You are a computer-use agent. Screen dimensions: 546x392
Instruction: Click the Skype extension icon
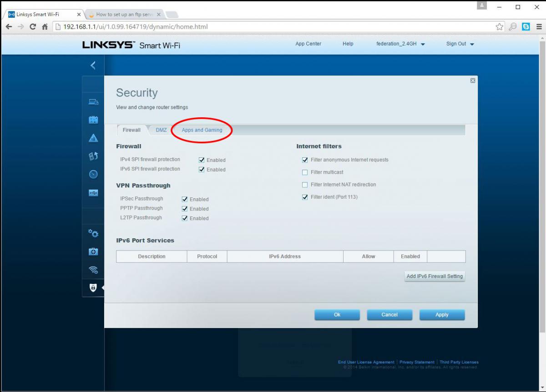[526, 27]
